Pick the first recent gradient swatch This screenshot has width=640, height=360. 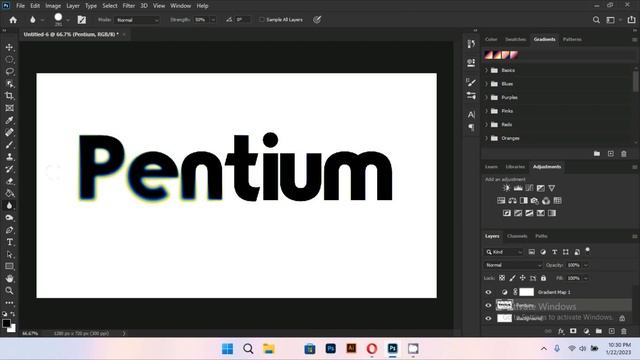click(489, 55)
